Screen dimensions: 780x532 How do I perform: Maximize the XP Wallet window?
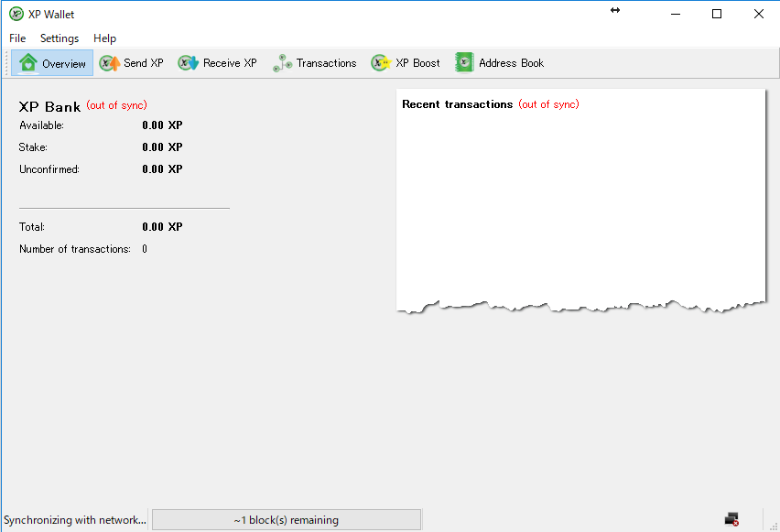[x=717, y=14]
